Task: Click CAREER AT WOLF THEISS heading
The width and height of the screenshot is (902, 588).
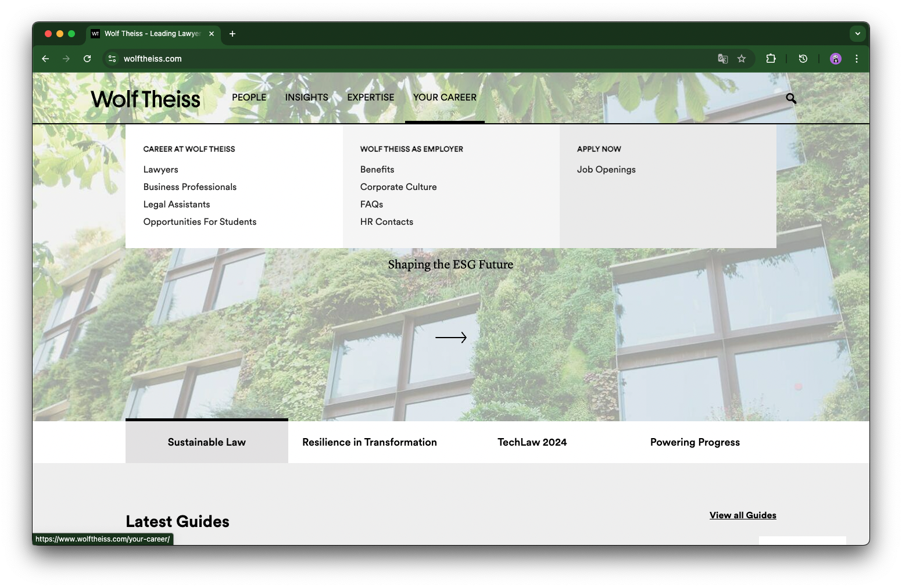Action: (189, 149)
